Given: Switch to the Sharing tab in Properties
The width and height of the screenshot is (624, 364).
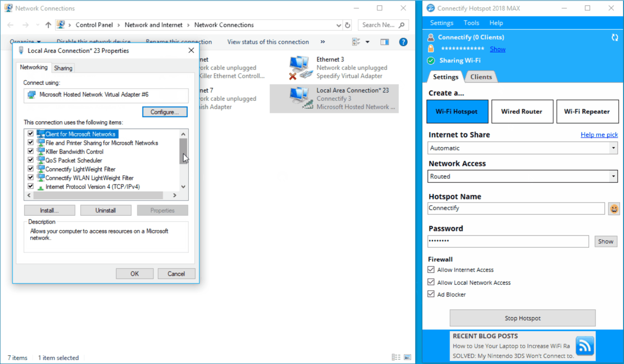Looking at the screenshot, I should pos(63,68).
